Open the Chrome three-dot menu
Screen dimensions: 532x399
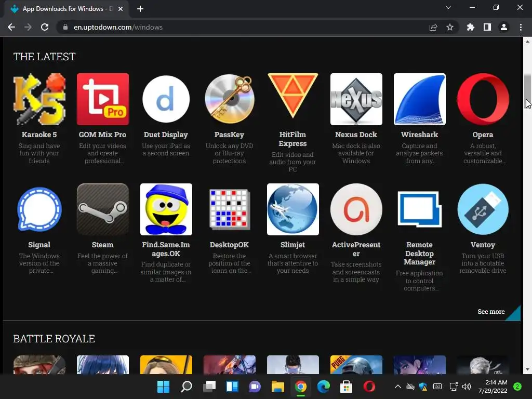tap(521, 27)
